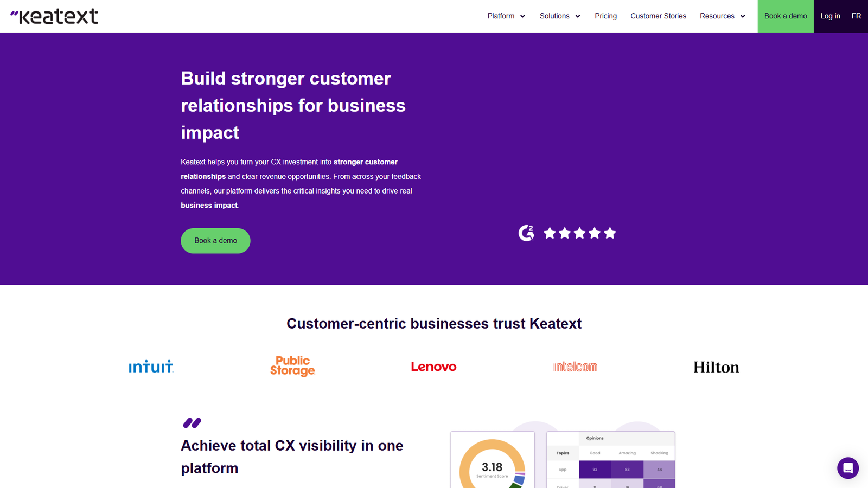Click the Keatext logo
Screen dimensions: 868x488
[x=54, y=16]
